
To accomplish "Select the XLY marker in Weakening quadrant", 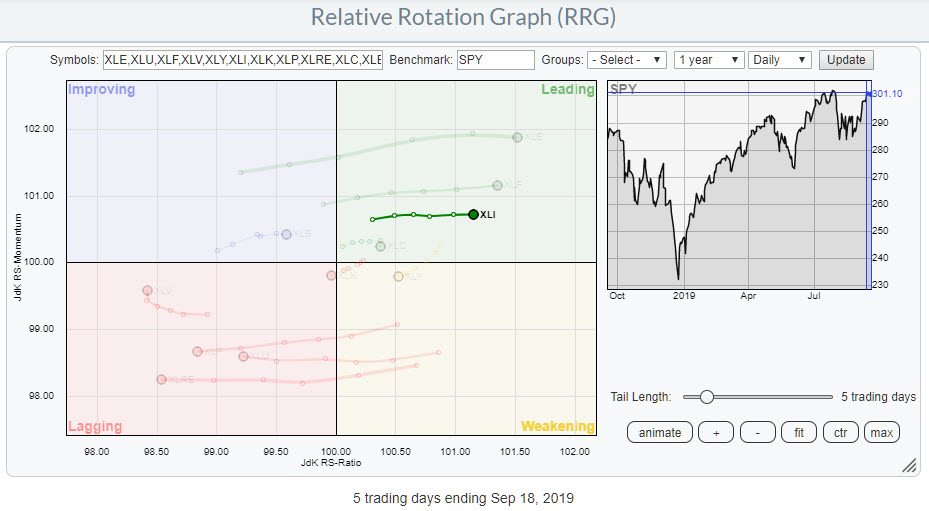I will tap(398, 276).
